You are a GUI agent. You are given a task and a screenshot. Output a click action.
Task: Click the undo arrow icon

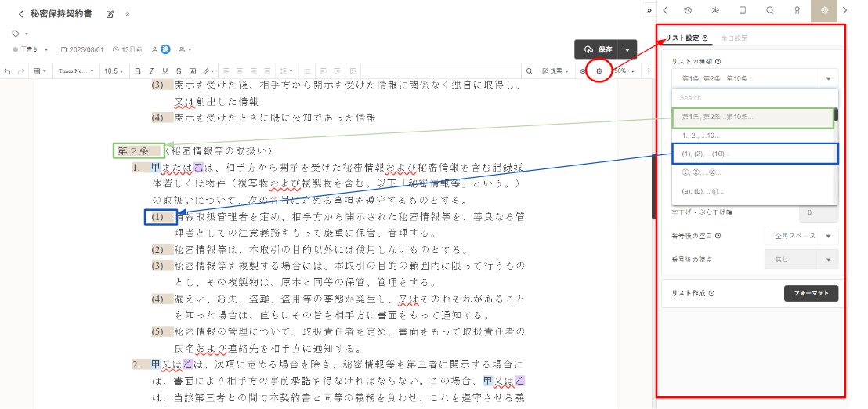8,71
